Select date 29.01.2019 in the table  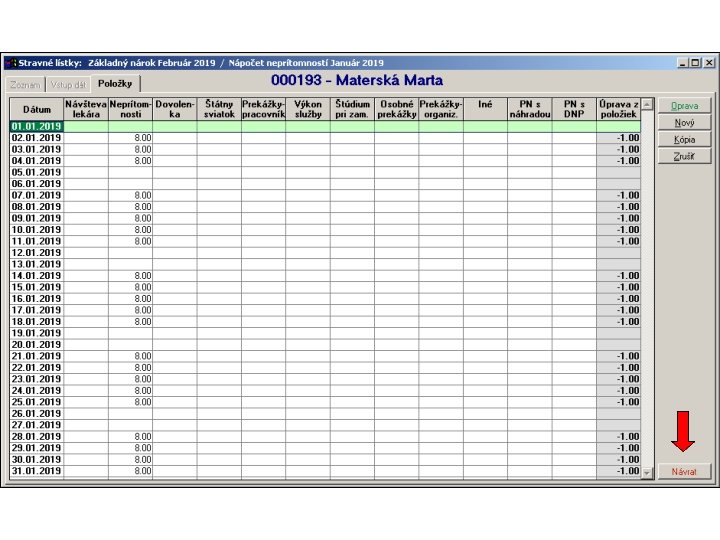pyautogui.click(x=37, y=448)
